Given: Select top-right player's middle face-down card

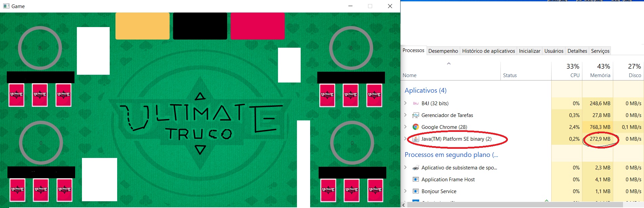Looking at the screenshot, I should (351, 95).
